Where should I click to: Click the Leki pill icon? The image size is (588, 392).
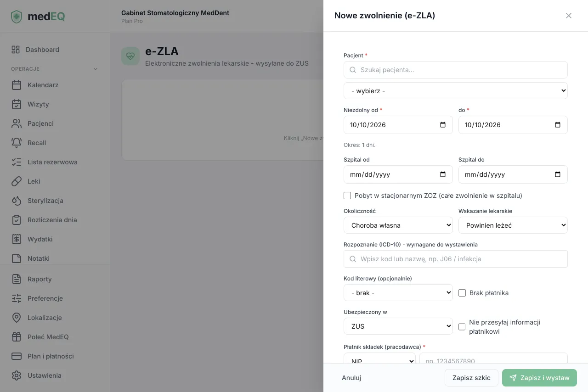click(x=17, y=181)
